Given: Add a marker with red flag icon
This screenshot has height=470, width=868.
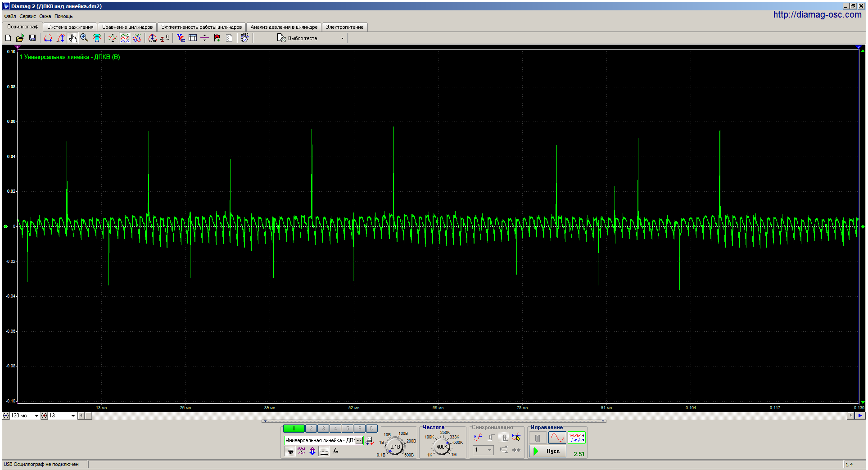Looking at the screenshot, I should (217, 38).
